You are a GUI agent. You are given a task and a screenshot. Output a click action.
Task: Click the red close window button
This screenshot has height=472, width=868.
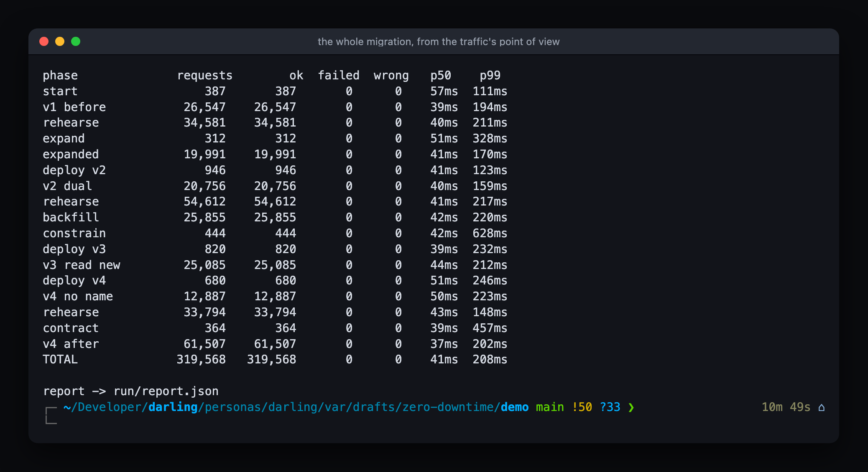(x=44, y=41)
